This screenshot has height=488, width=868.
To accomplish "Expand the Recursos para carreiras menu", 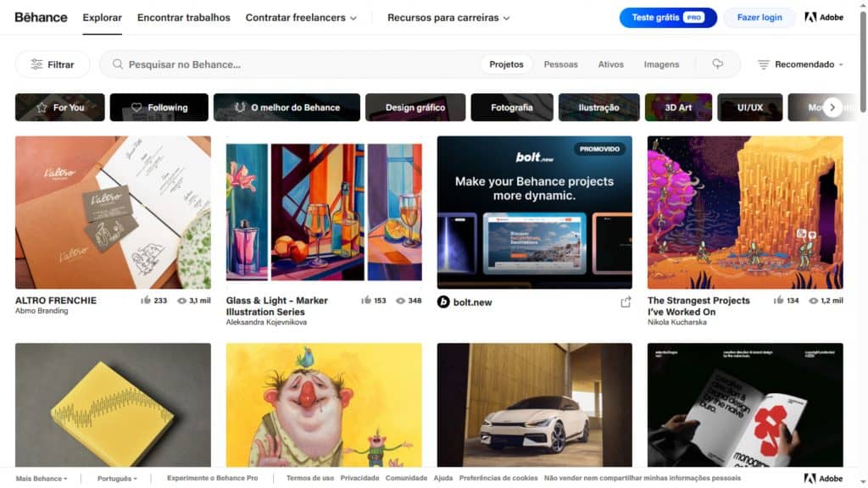I will tap(448, 18).
